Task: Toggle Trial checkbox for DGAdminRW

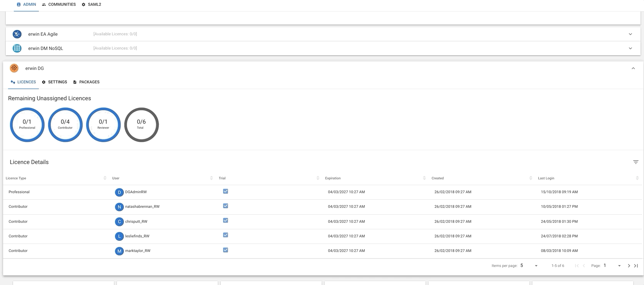Action: pyautogui.click(x=225, y=191)
